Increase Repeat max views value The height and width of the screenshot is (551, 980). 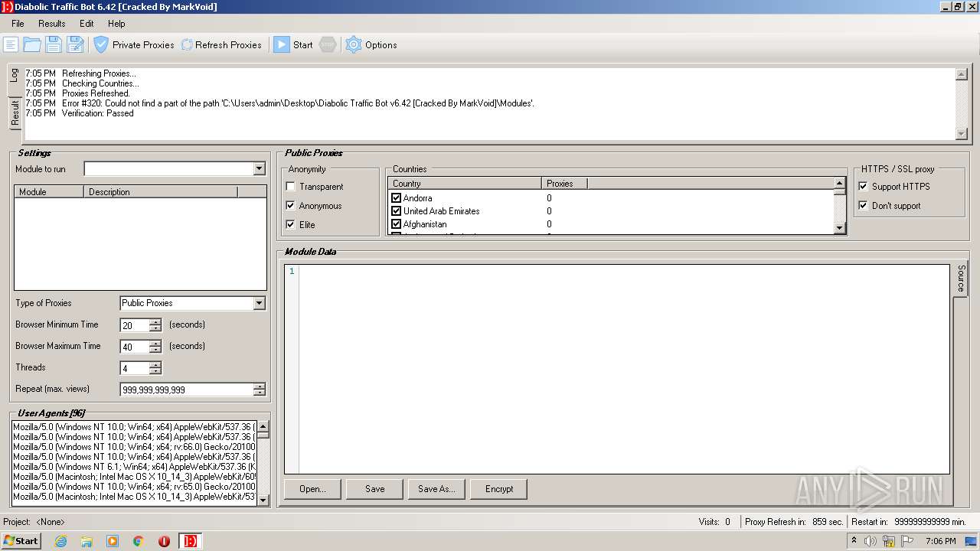pyautogui.click(x=260, y=386)
